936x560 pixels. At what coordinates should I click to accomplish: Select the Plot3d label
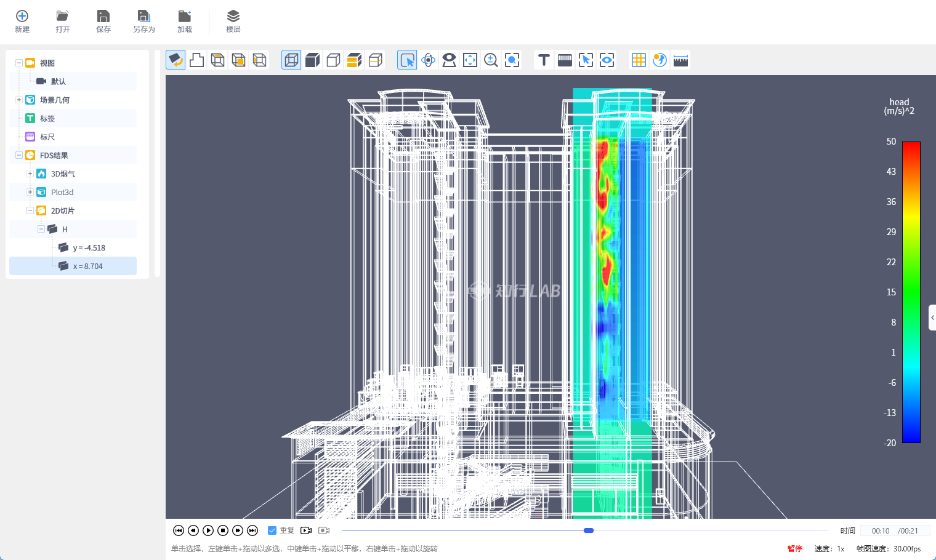tap(62, 193)
